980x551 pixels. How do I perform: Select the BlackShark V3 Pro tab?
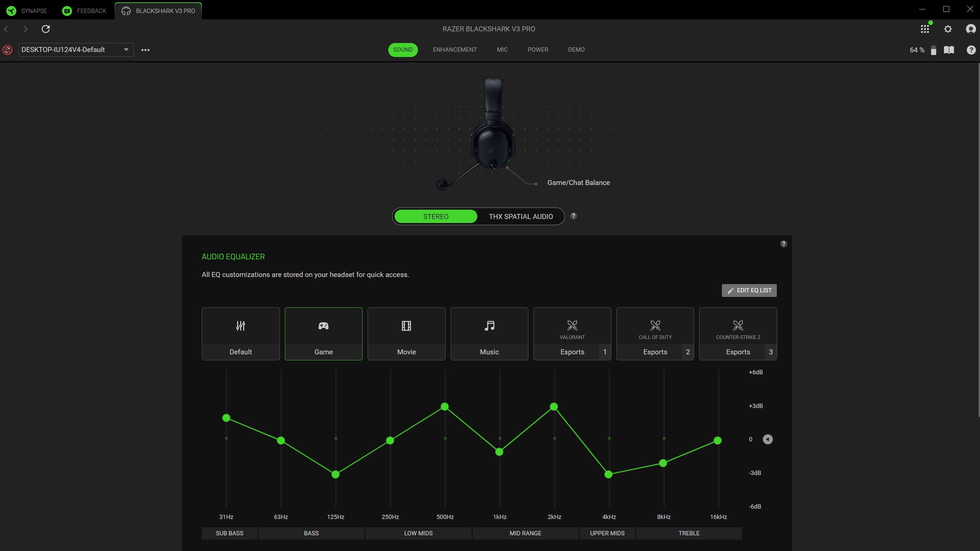158,11
